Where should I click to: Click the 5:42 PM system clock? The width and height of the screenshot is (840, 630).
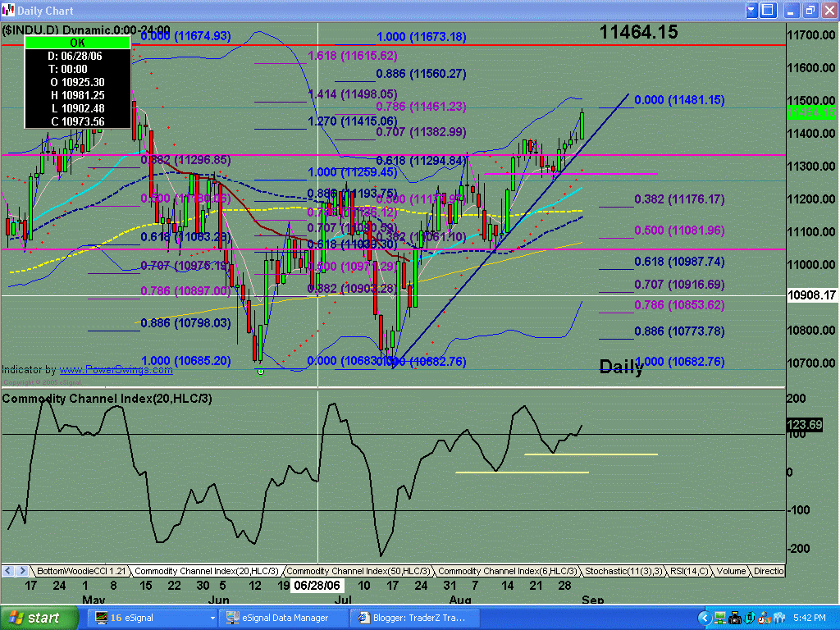810,619
